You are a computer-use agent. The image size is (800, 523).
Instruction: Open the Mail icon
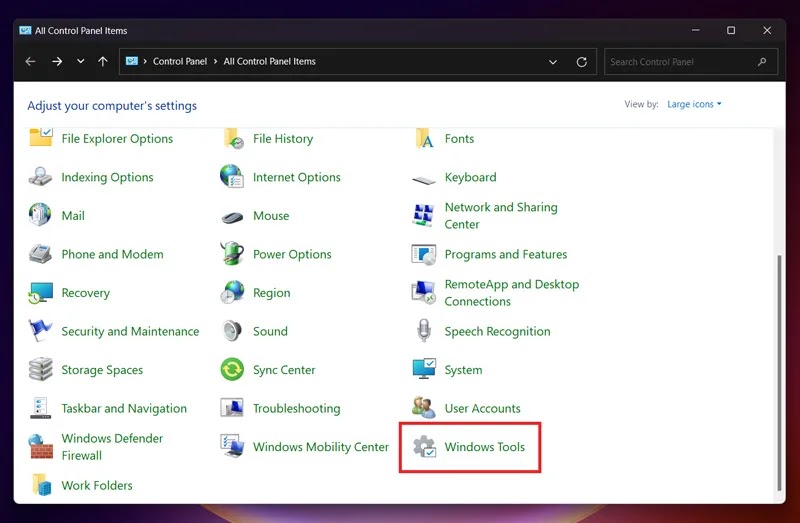[x=40, y=215]
